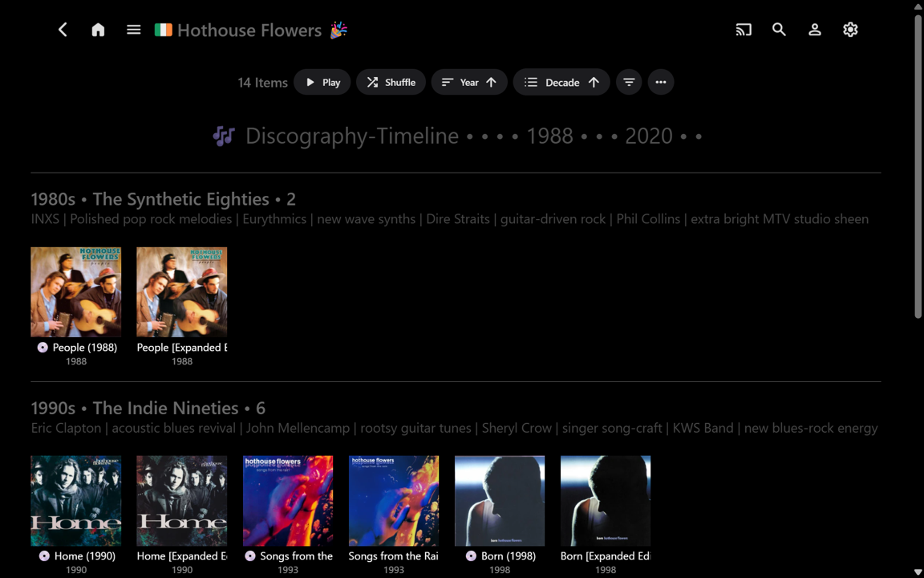Click the disc icon beside Home (1990)
Viewport: 924px width, 578px height.
tap(44, 556)
